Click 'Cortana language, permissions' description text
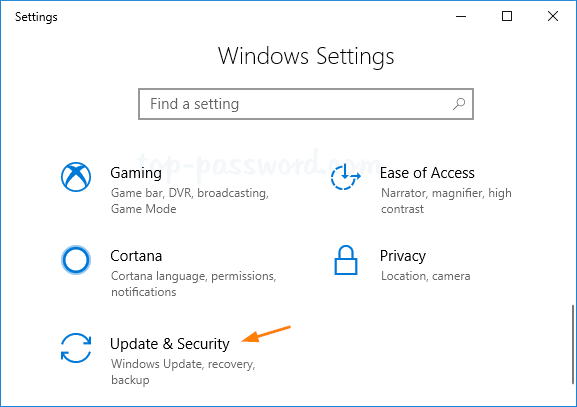 point(194,284)
